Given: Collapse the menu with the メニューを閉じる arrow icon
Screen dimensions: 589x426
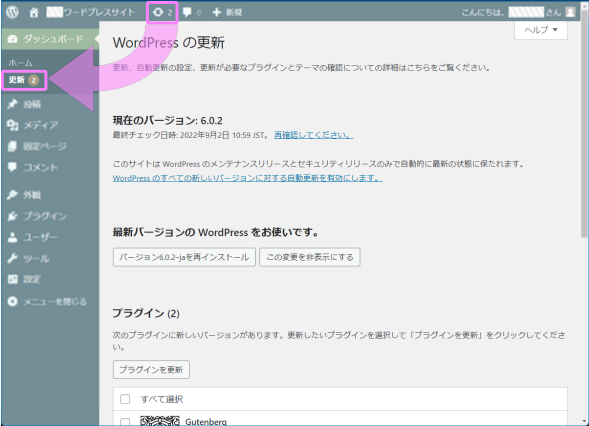Looking at the screenshot, I should click(x=13, y=301).
